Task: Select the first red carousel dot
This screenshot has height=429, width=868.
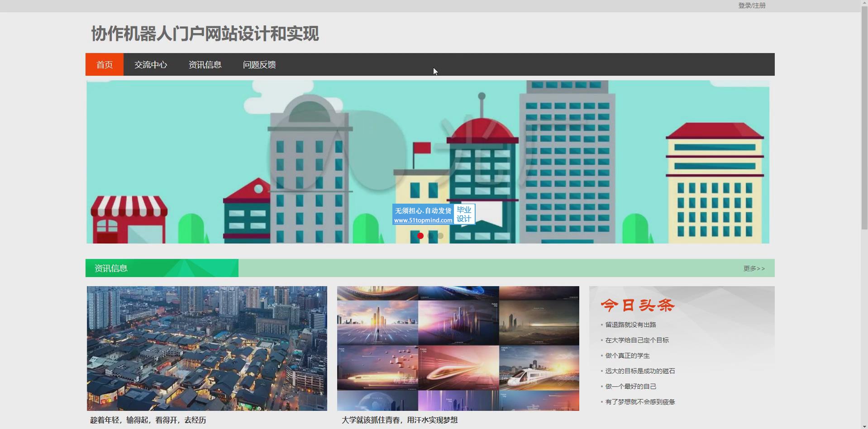Action: (x=420, y=236)
